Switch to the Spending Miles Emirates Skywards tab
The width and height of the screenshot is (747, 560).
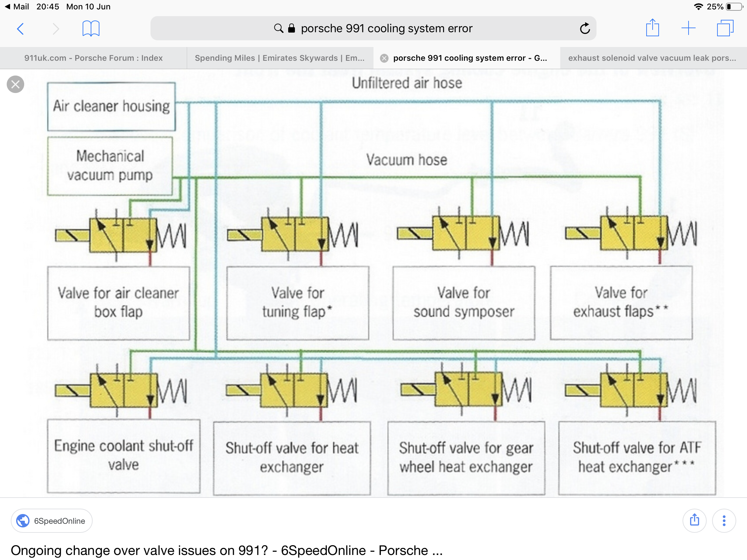[279, 58]
